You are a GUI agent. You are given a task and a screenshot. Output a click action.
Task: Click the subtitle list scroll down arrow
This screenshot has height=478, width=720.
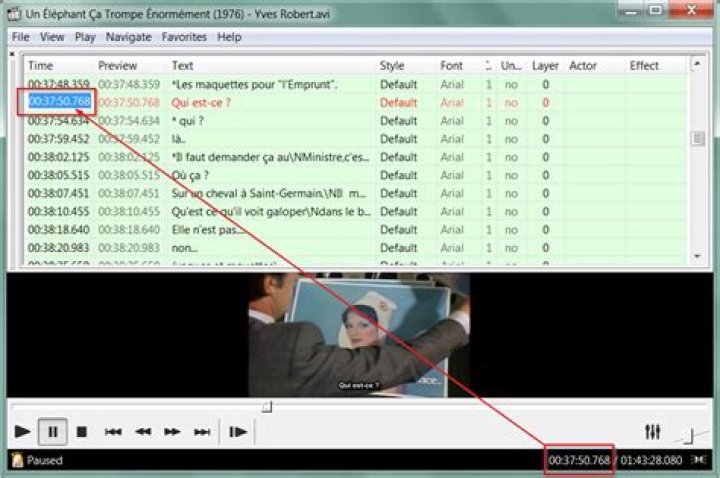pos(697,256)
